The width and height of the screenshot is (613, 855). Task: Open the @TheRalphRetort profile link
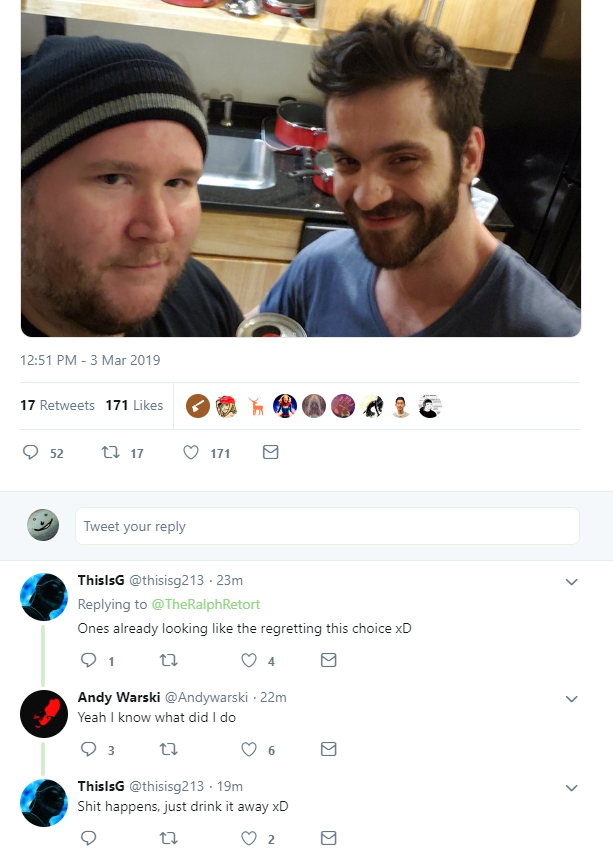[206, 604]
